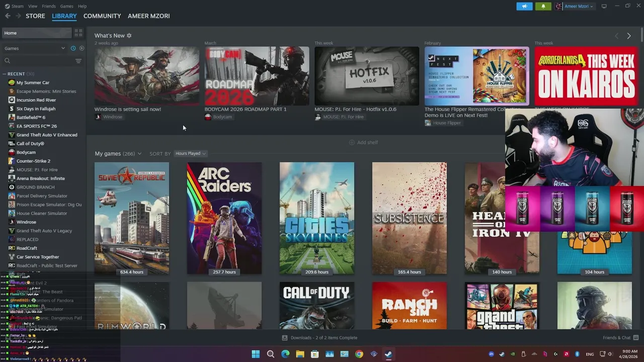The width and height of the screenshot is (644, 362).
Task: Go forward with the navigation arrow
Action: [x=18, y=16]
